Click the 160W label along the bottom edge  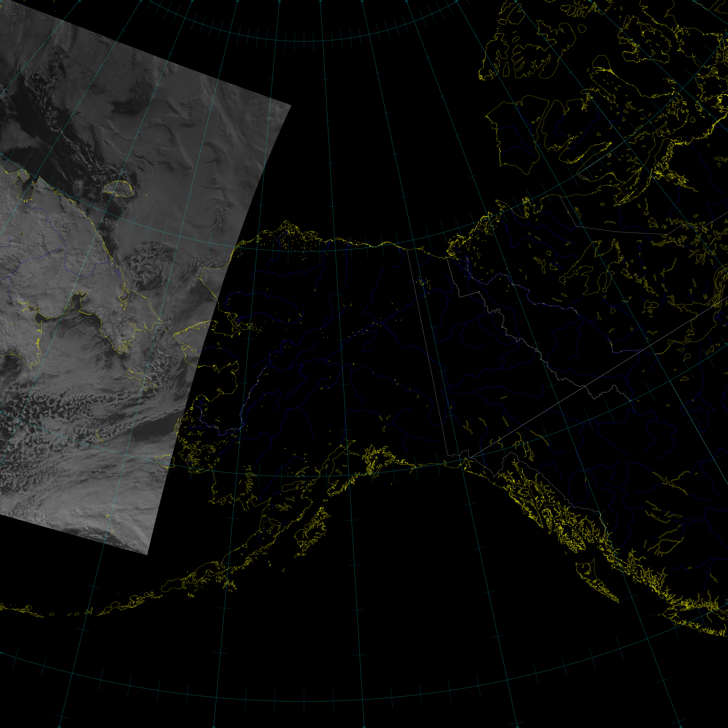pos(214,727)
